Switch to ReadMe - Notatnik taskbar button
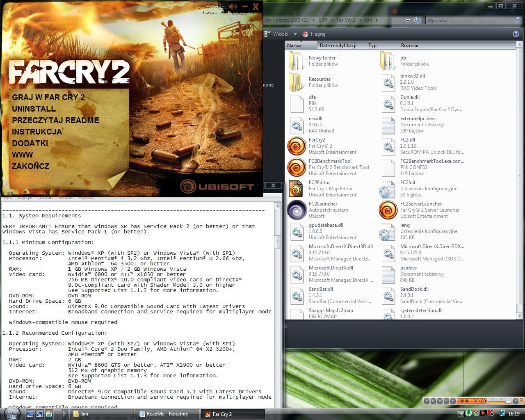 click(x=167, y=414)
